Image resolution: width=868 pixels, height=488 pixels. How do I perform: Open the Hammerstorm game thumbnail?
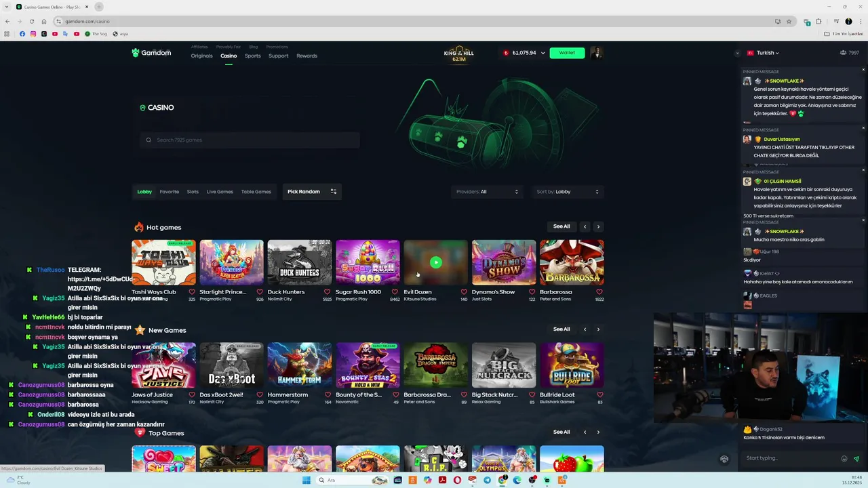(x=300, y=365)
